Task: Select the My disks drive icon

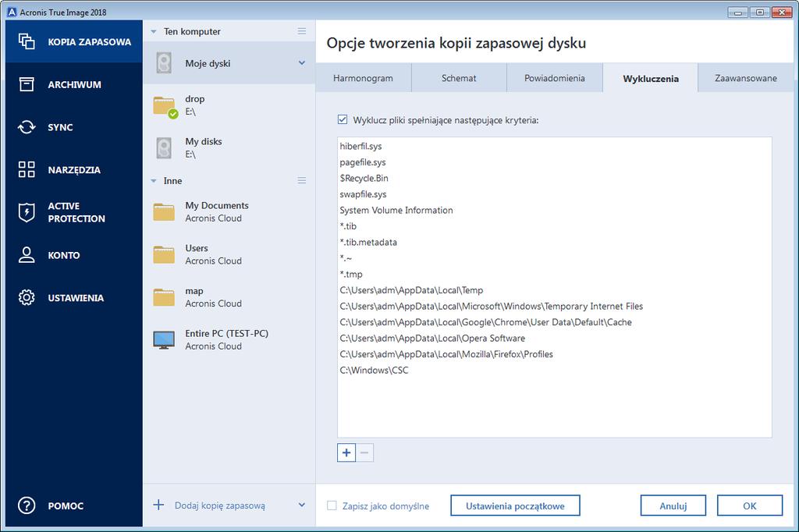Action: 164,148
